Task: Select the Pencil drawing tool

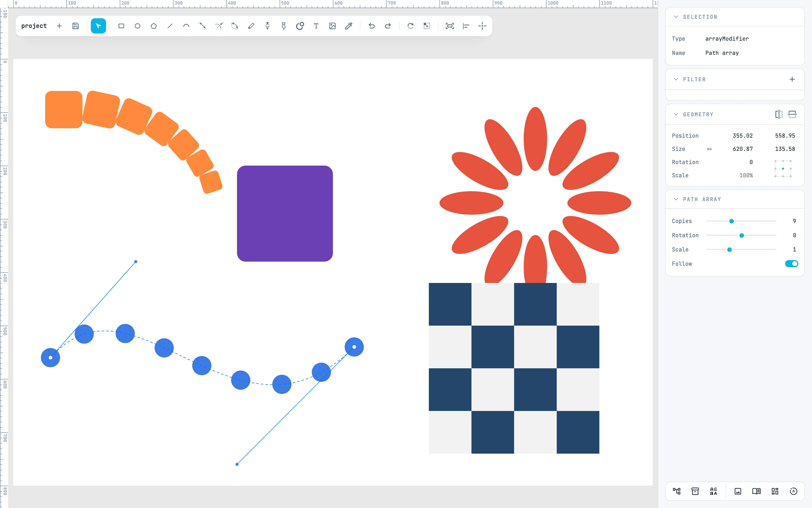Action: click(251, 26)
